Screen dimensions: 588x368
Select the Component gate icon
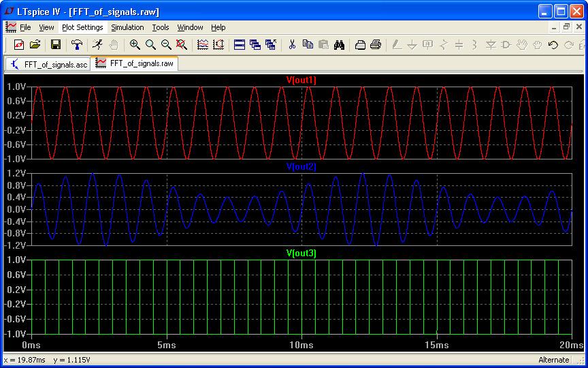506,45
